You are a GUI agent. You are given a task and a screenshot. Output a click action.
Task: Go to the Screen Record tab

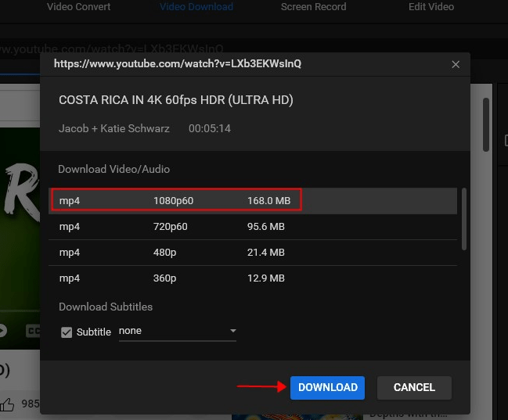(313, 7)
